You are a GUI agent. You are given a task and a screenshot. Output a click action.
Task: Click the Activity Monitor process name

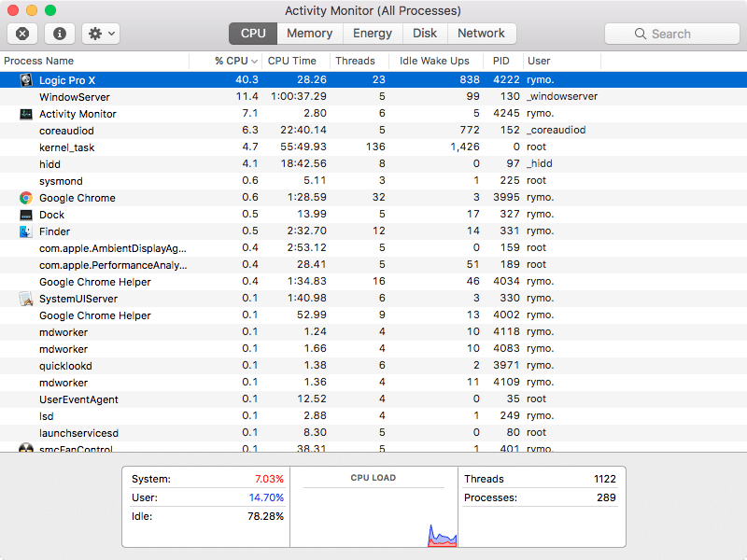(x=78, y=114)
